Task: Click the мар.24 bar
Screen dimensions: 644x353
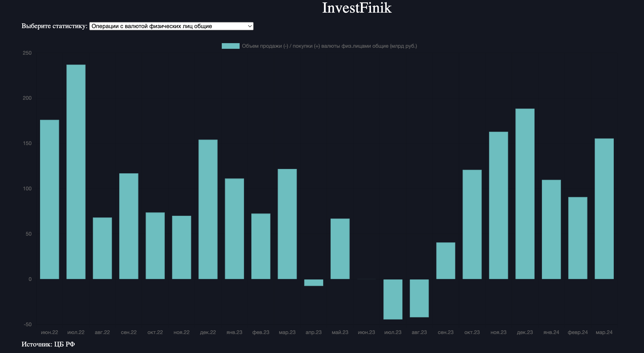Action: point(604,209)
